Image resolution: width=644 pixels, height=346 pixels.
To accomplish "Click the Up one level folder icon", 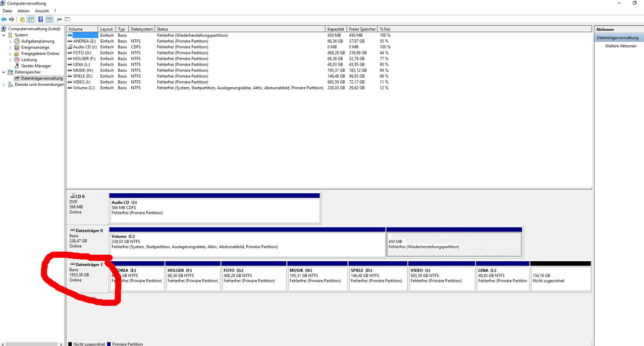I will click(22, 19).
